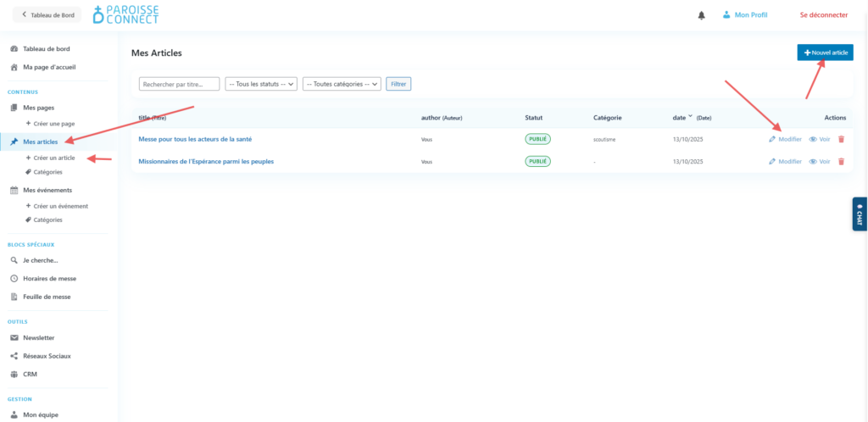The width and height of the screenshot is (868, 422).
Task: Click the Rechercher par titre search field
Action: tap(179, 84)
